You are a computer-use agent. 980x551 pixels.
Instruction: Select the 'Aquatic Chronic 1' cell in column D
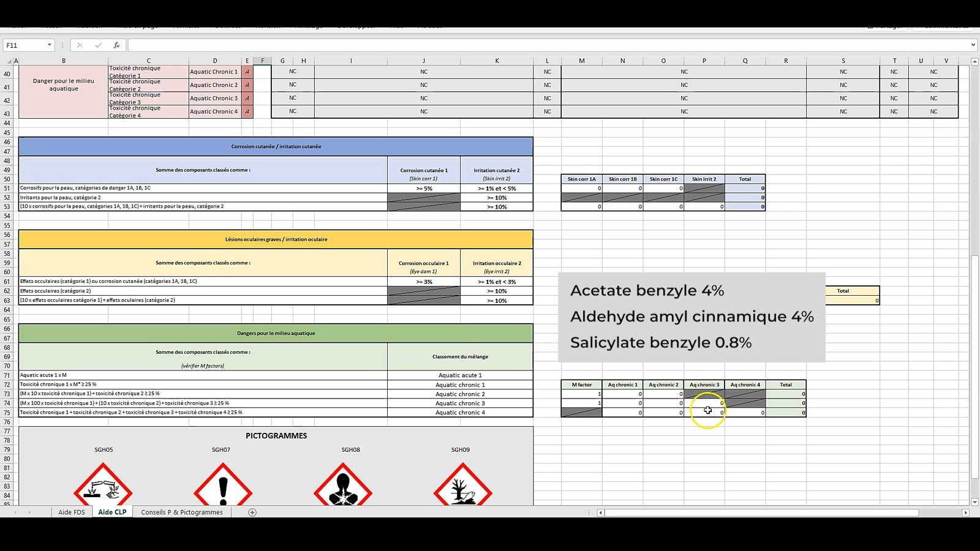pyautogui.click(x=215, y=72)
